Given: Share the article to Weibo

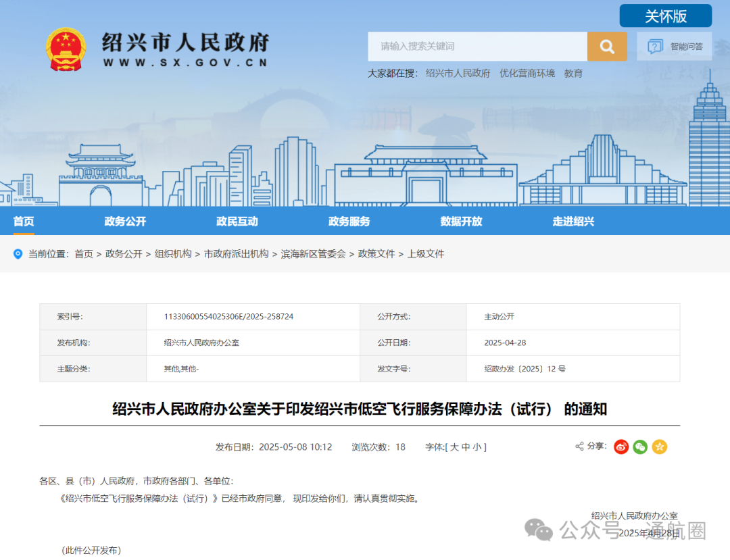Looking at the screenshot, I should [620, 447].
